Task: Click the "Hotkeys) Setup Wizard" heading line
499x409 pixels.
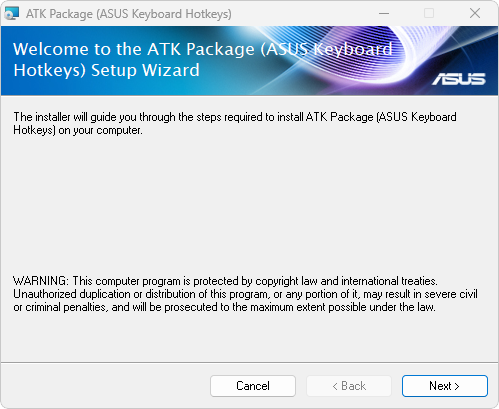Action: (107, 70)
